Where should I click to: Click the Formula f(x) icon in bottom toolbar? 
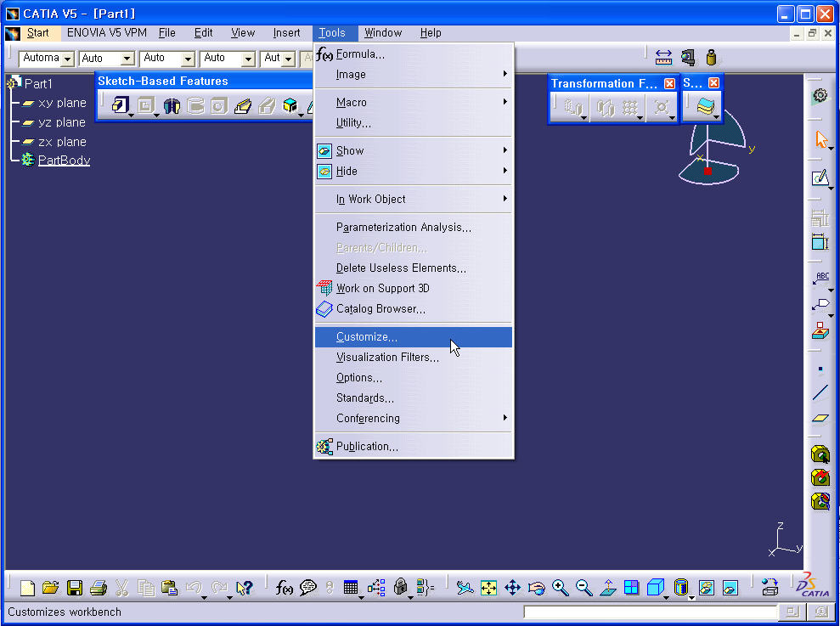pyautogui.click(x=285, y=588)
